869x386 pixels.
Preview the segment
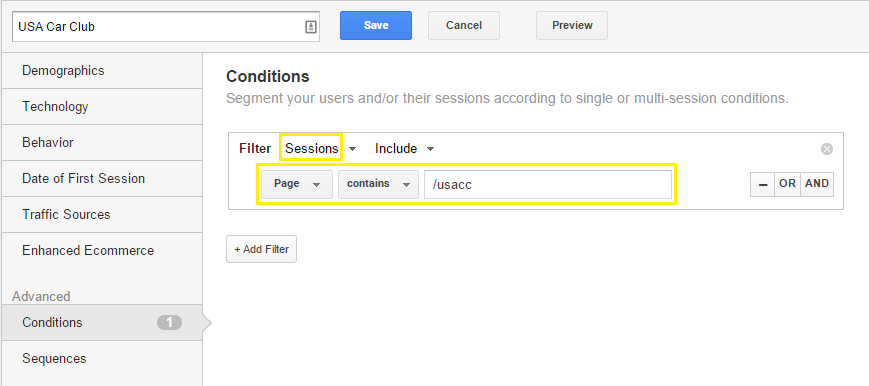tap(572, 26)
